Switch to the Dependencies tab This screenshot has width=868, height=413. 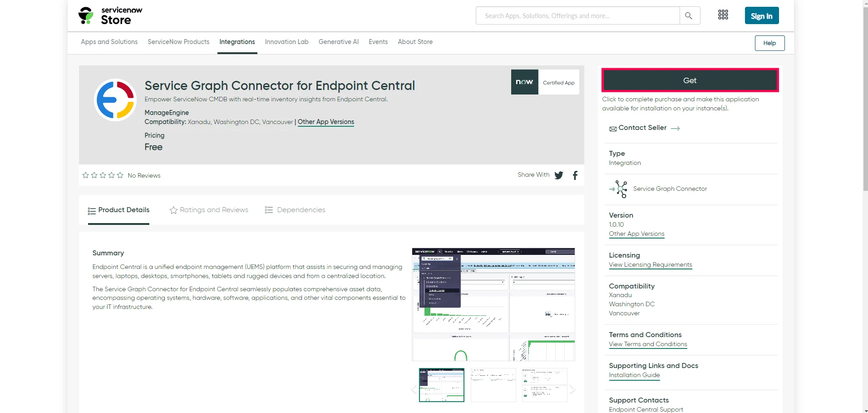click(x=295, y=210)
